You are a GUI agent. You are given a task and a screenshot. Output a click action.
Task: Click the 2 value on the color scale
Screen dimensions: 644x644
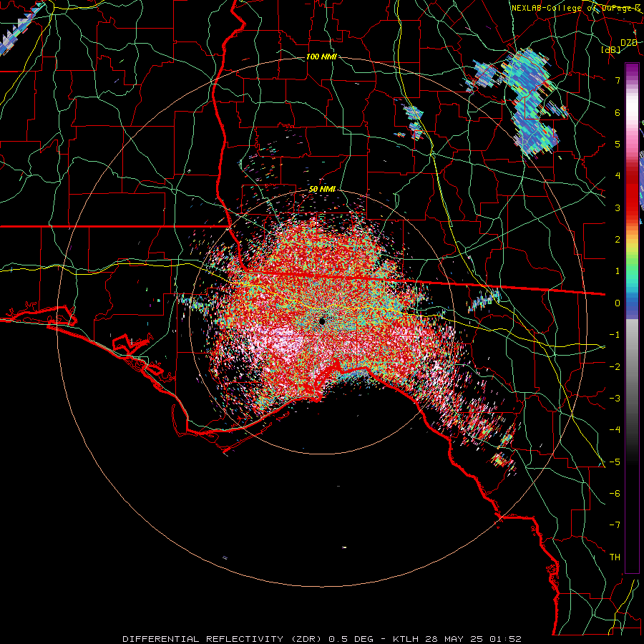click(618, 240)
